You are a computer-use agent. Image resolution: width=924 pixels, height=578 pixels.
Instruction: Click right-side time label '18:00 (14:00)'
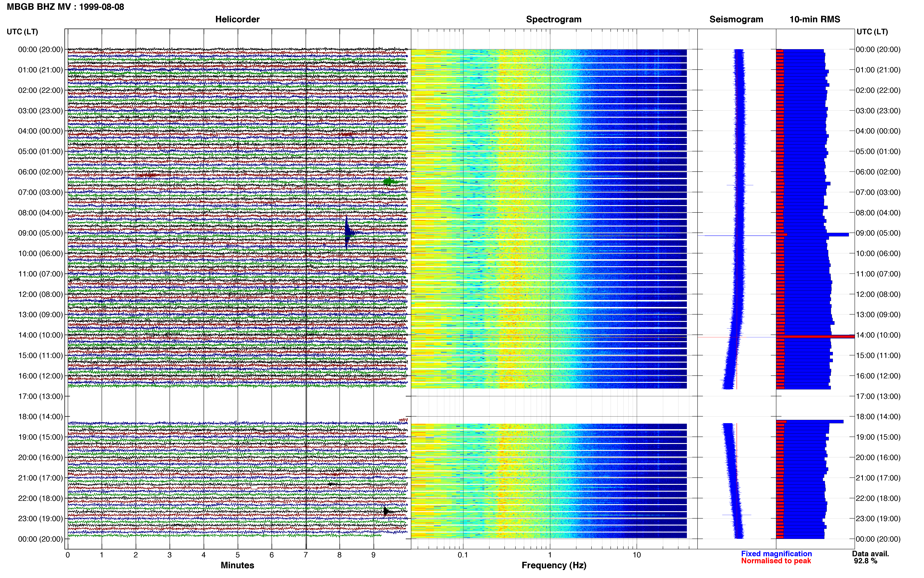(878, 417)
